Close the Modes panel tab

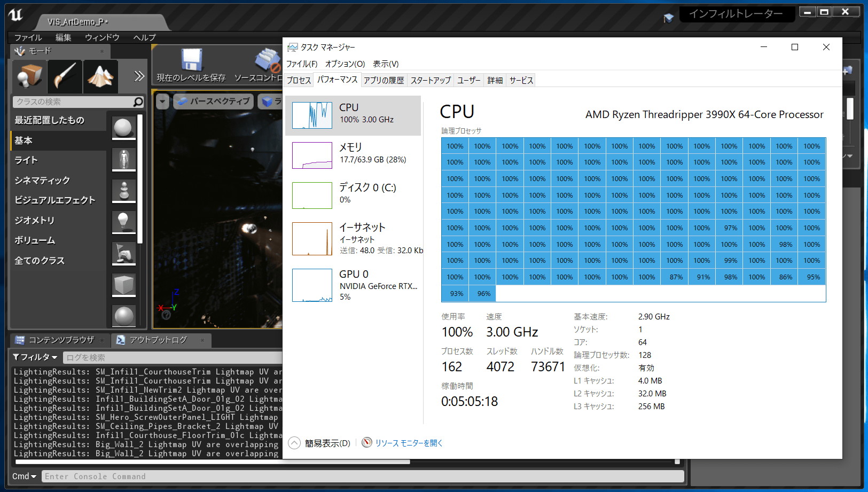102,51
